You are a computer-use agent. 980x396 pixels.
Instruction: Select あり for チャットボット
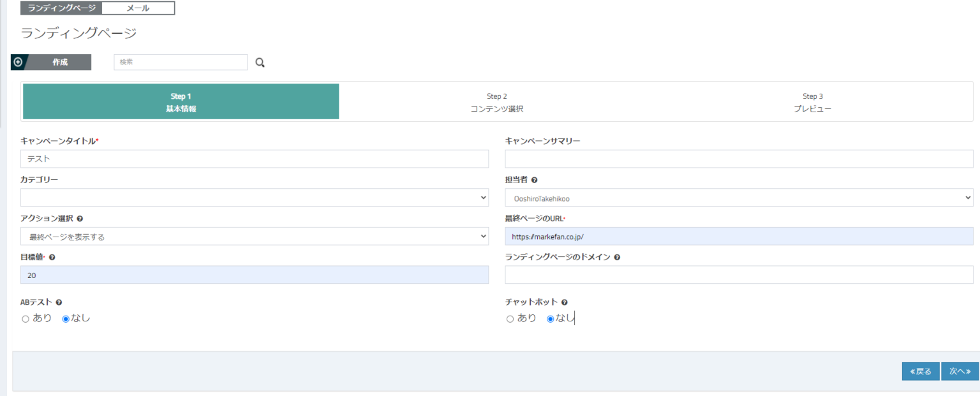[510, 319]
